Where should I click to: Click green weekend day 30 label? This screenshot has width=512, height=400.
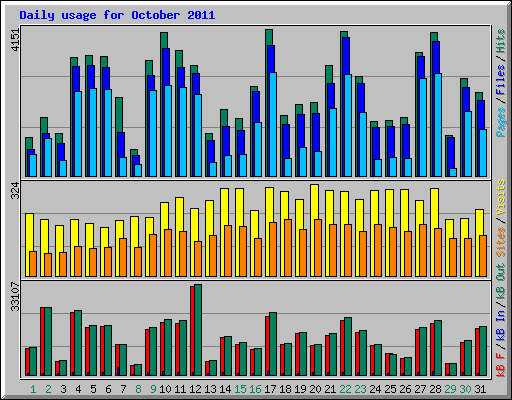point(465,389)
